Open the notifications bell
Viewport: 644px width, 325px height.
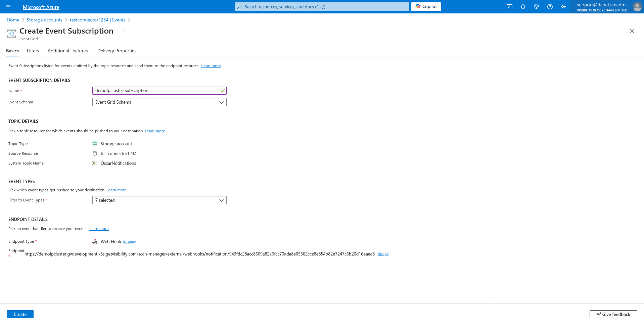[x=523, y=7]
